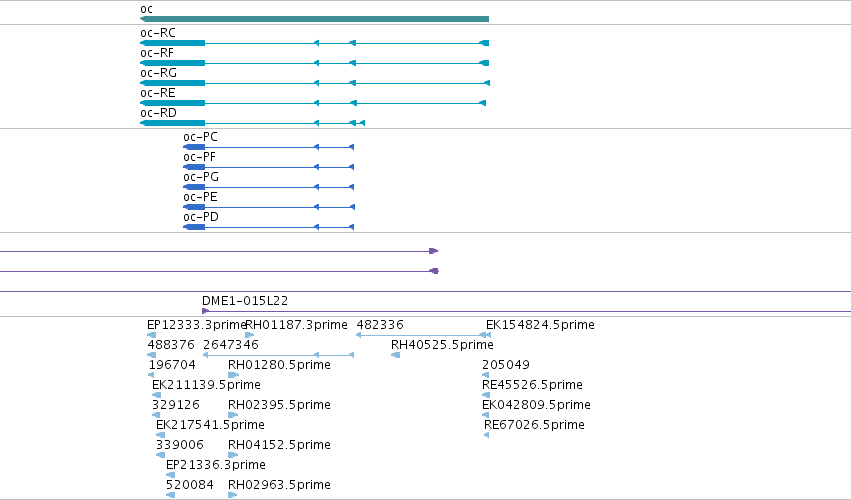Select the oc-PG protein label

pos(201,178)
